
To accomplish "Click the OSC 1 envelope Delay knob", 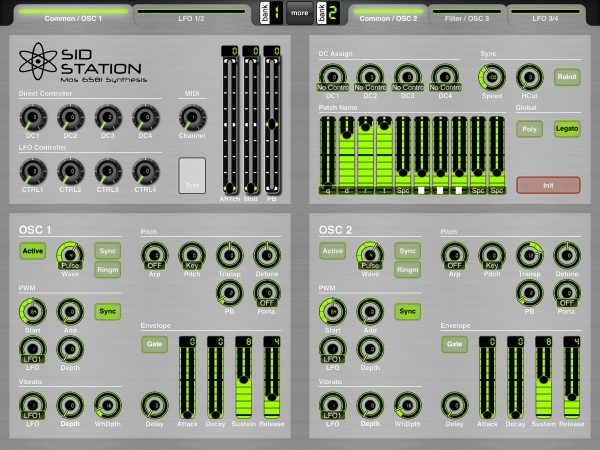I will pyautogui.click(x=155, y=405).
